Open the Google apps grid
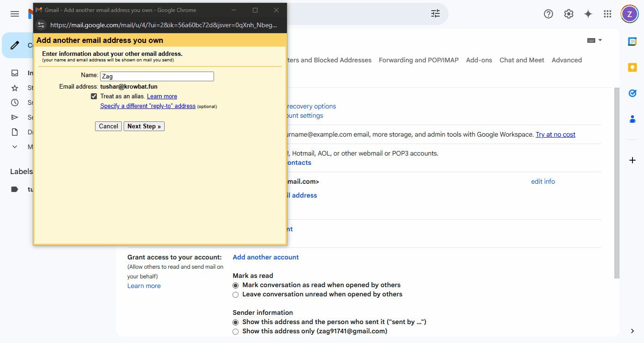The width and height of the screenshot is (644, 343). tap(608, 14)
